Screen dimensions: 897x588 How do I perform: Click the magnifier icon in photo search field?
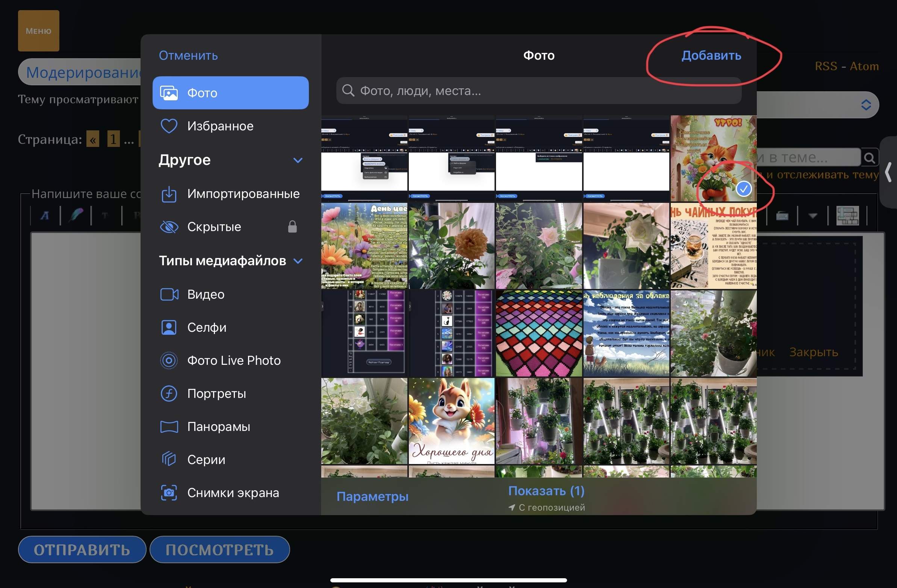point(348,91)
